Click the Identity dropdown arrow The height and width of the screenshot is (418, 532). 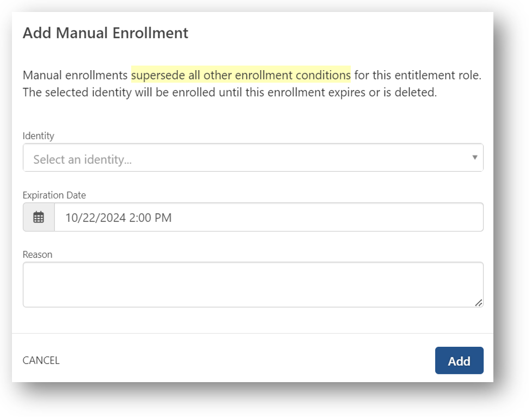[474, 158]
